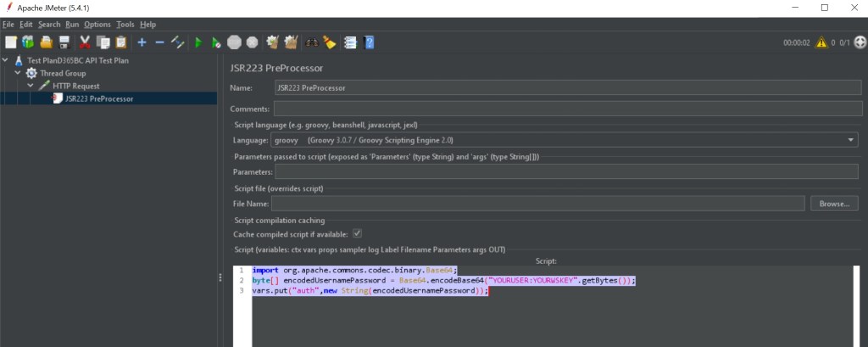
Task: Collapse the Thread Group tree node
Action: (x=18, y=73)
